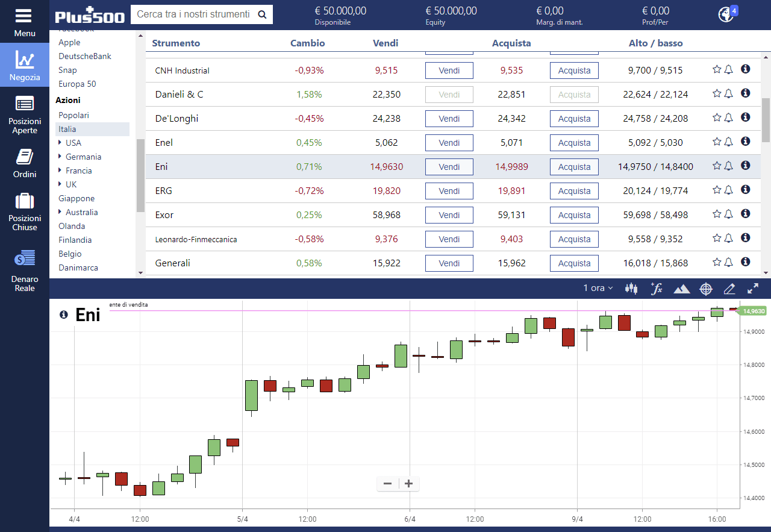771x532 pixels.
Task: Open the 1 ora timeframe dropdown
Action: (x=598, y=288)
